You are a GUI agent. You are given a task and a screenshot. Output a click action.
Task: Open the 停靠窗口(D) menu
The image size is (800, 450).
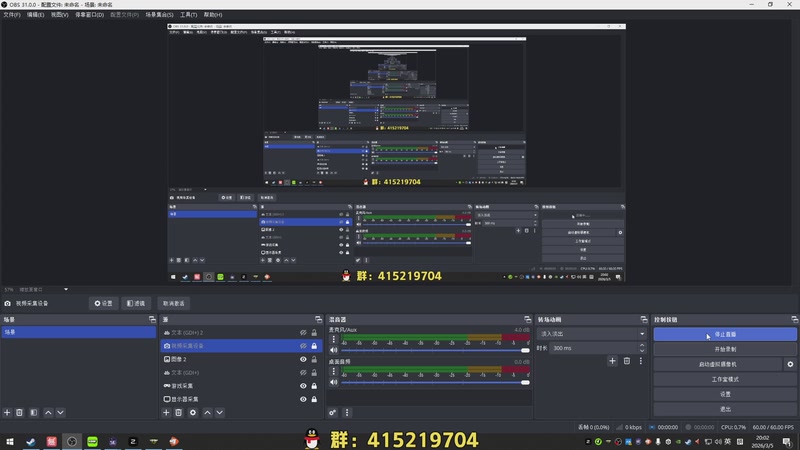coord(89,15)
